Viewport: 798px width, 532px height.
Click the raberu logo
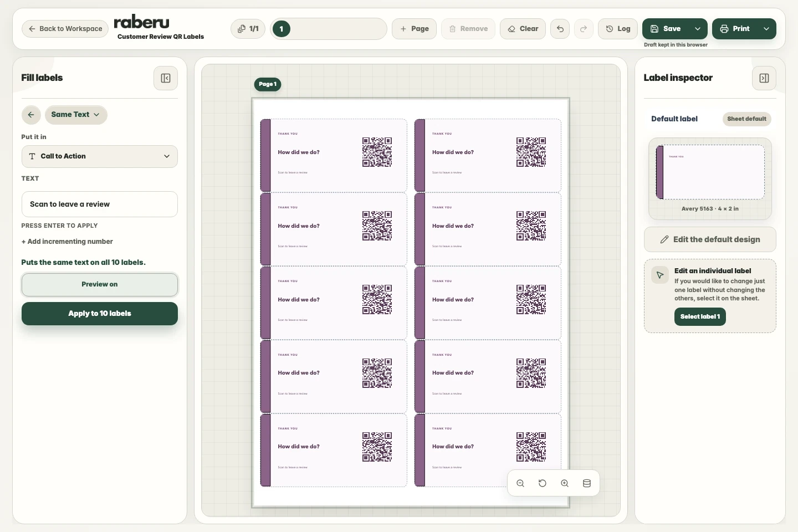click(x=142, y=22)
